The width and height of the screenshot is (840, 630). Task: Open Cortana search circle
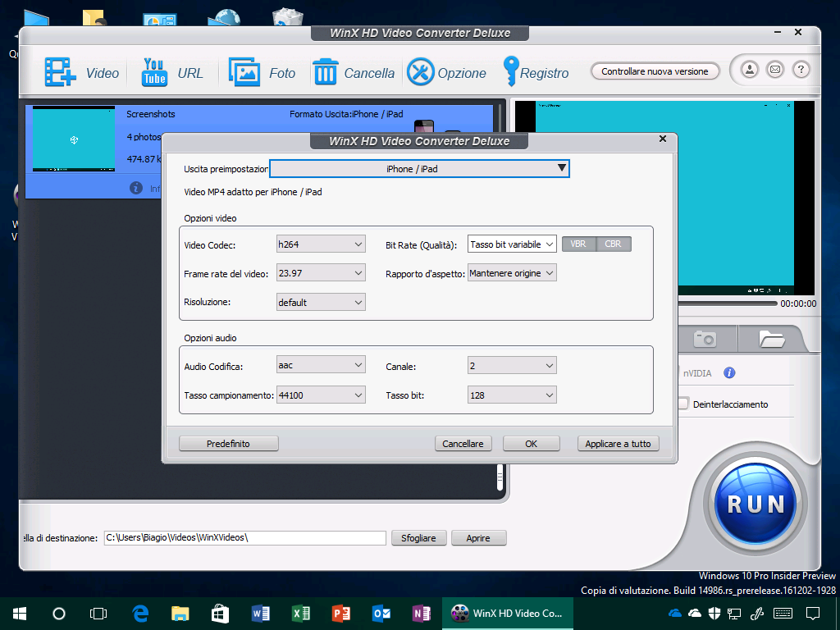pos(59,614)
